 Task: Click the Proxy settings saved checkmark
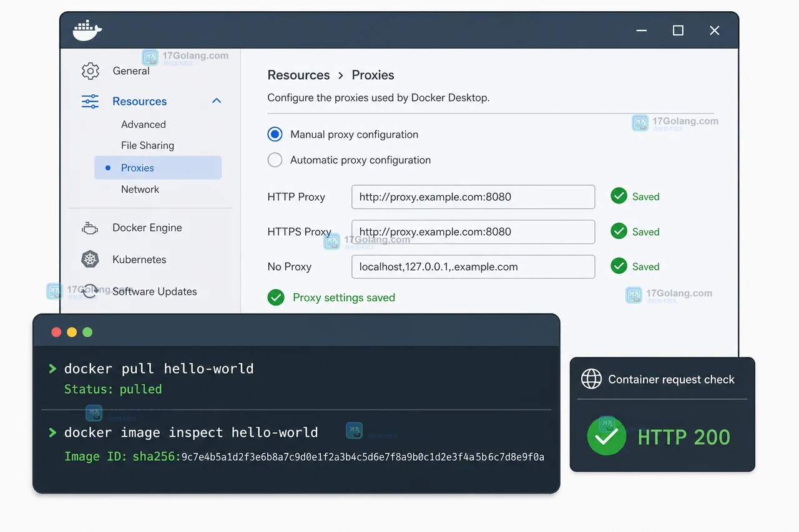tap(276, 297)
